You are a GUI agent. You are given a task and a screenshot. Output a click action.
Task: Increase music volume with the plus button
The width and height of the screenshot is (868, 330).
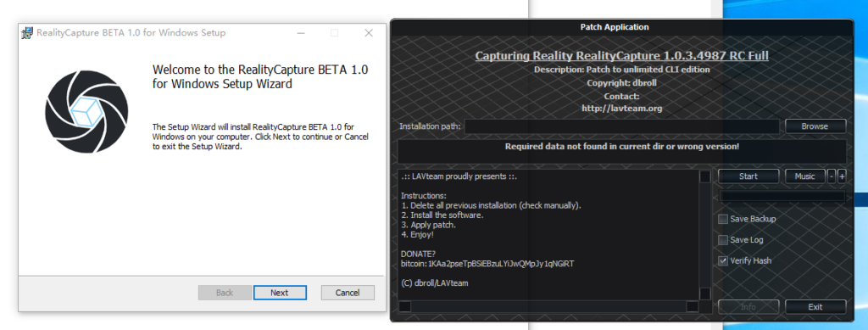[842, 176]
